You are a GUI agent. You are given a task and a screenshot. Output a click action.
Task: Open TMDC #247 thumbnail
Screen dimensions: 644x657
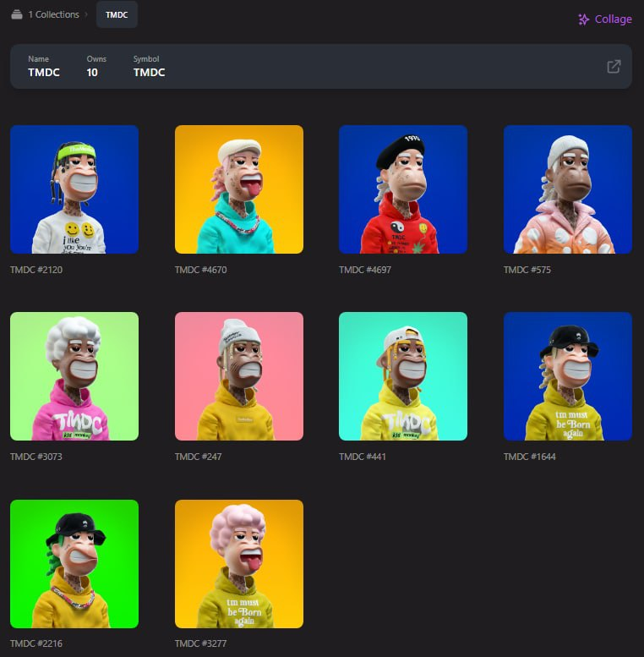tap(239, 376)
